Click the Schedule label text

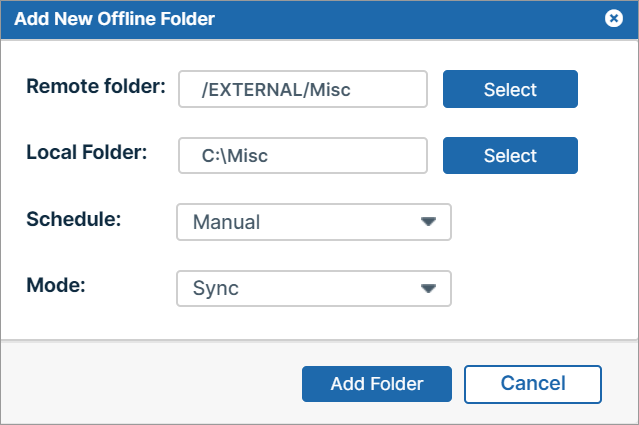(74, 219)
